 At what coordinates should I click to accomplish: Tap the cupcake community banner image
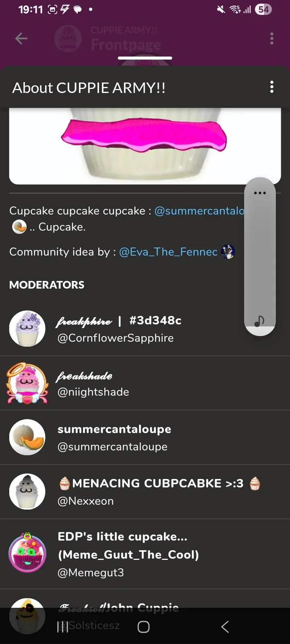(x=145, y=146)
